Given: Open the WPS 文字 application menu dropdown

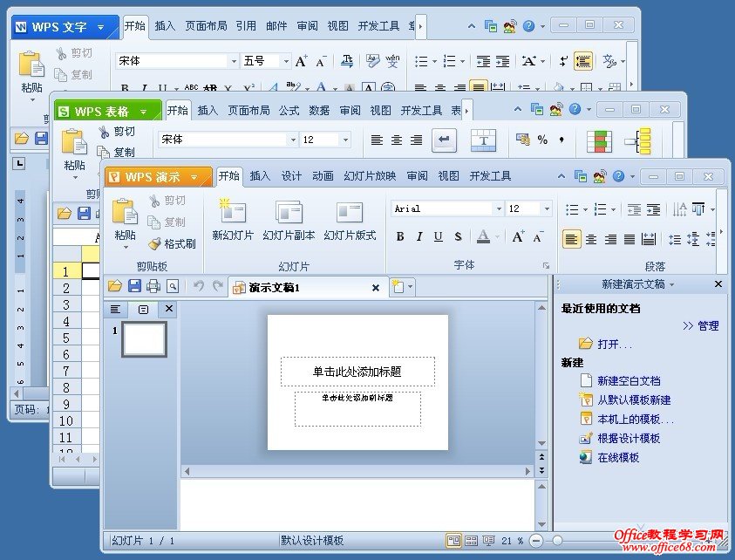Looking at the screenshot, I should coord(101,27).
